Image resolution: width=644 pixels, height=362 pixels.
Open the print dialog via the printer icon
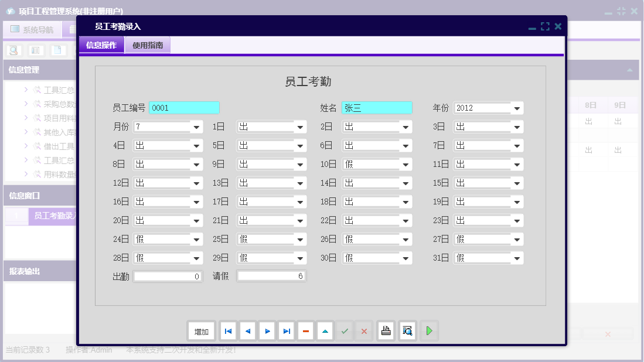[386, 331]
